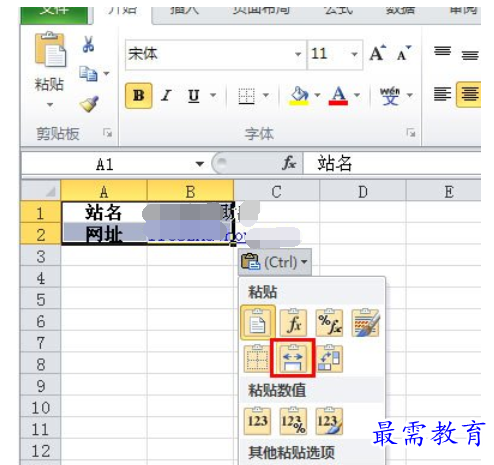Image resolution: width=494 pixels, height=465 pixels.
Task: Apply cell borders with the border icon
Action: [x=247, y=96]
